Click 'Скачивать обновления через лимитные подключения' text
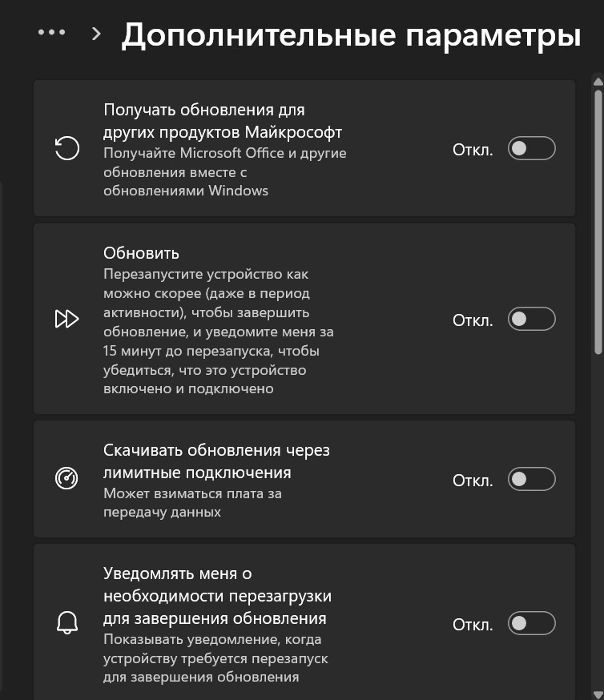The image size is (604, 700). [x=216, y=461]
